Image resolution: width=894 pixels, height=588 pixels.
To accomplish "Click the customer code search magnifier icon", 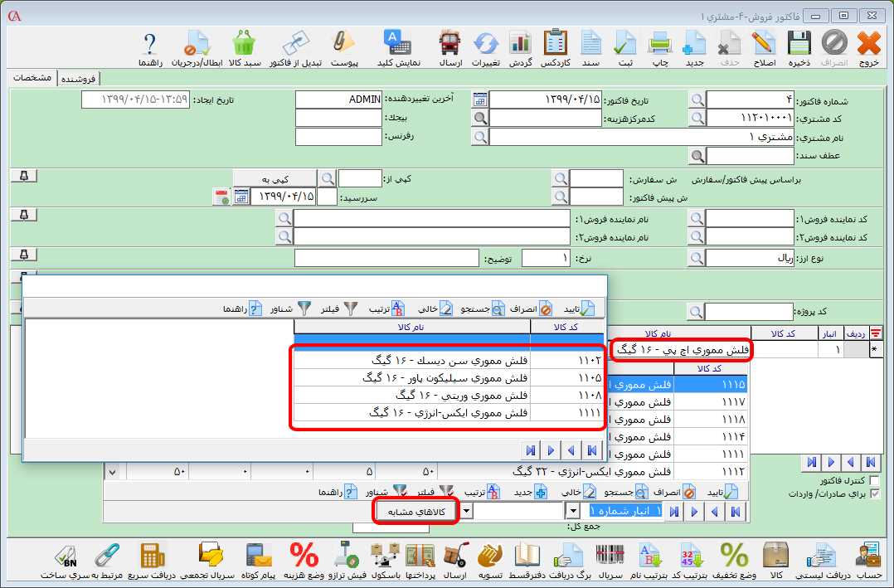I will pos(697,118).
